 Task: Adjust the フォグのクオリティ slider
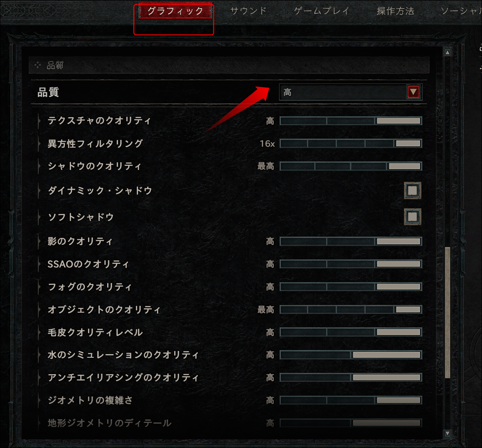click(350, 287)
